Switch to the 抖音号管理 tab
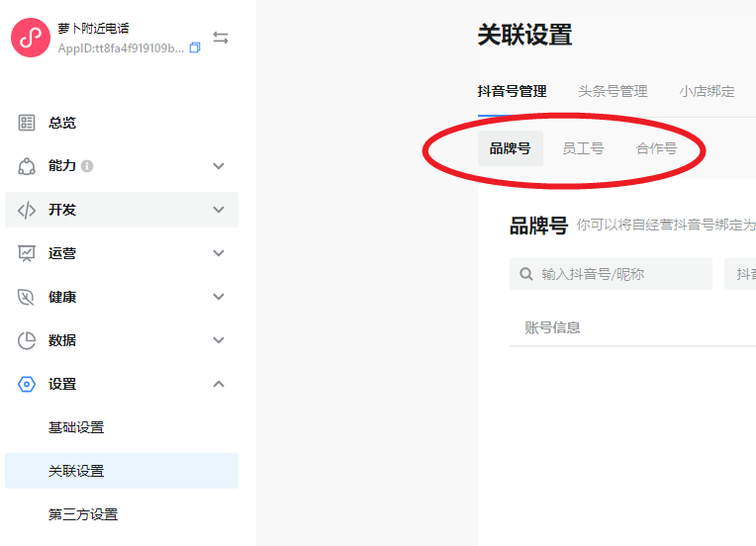Image resolution: width=756 pixels, height=546 pixels. coord(512,91)
